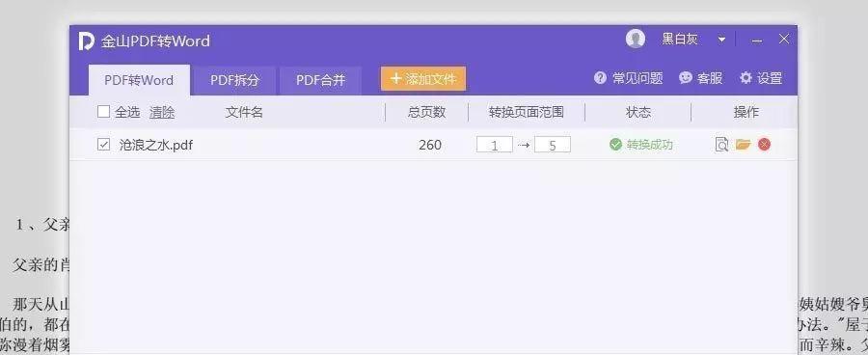868x355 pixels.
Task: Remove 沧浪之水.pdf with red delete icon
Action: click(x=765, y=145)
